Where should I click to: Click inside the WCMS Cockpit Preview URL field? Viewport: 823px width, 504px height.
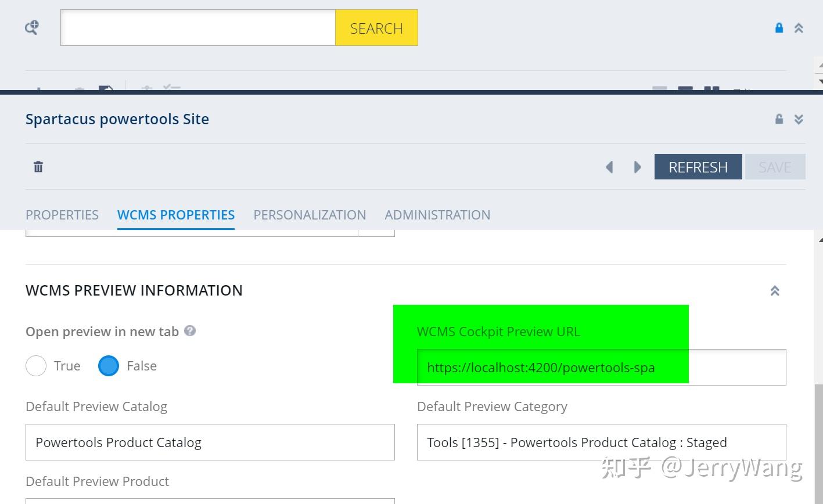pos(601,367)
